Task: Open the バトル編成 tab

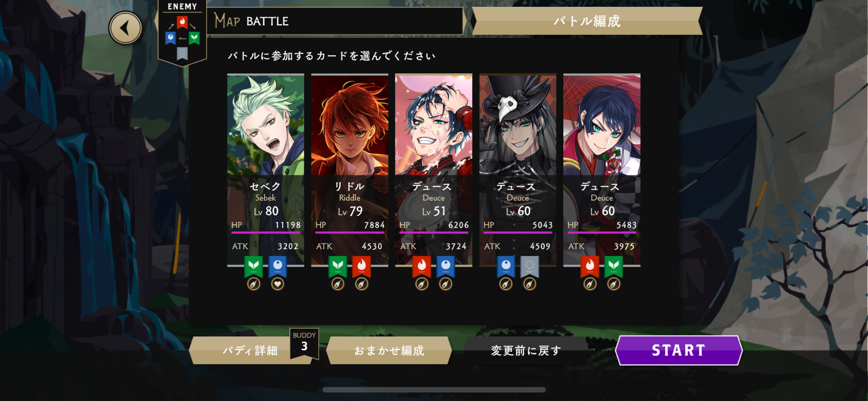Action: (x=587, y=21)
